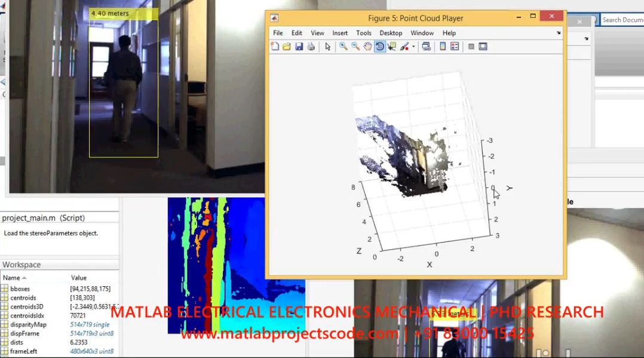Open the Tools menu in Point Cloud Player

point(363,33)
